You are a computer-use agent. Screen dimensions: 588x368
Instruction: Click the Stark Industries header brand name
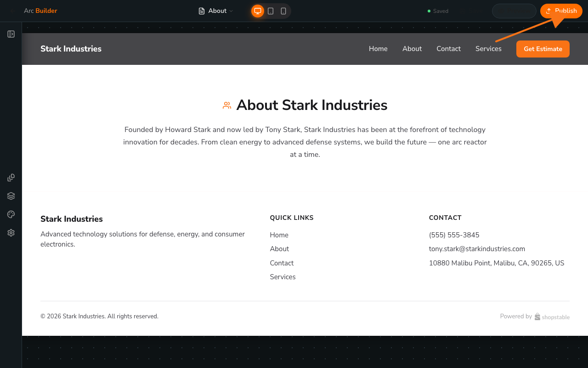71,49
